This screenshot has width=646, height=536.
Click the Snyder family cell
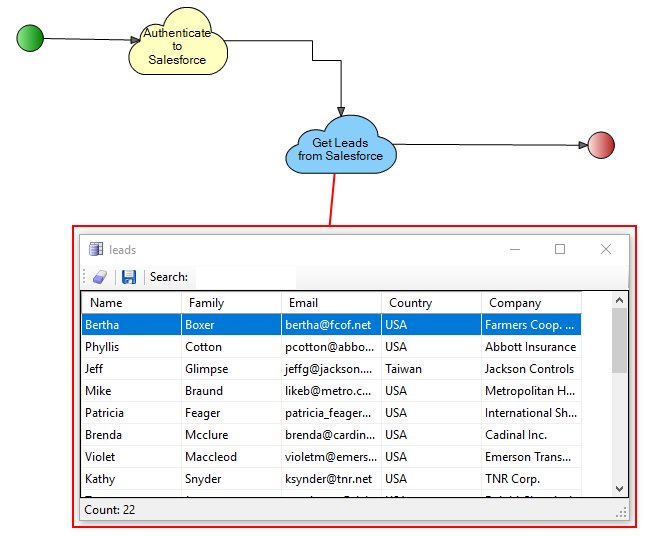[x=232, y=479]
